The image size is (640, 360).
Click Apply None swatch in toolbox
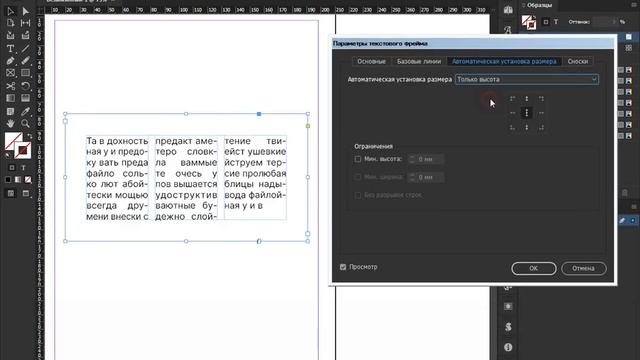click(28, 180)
